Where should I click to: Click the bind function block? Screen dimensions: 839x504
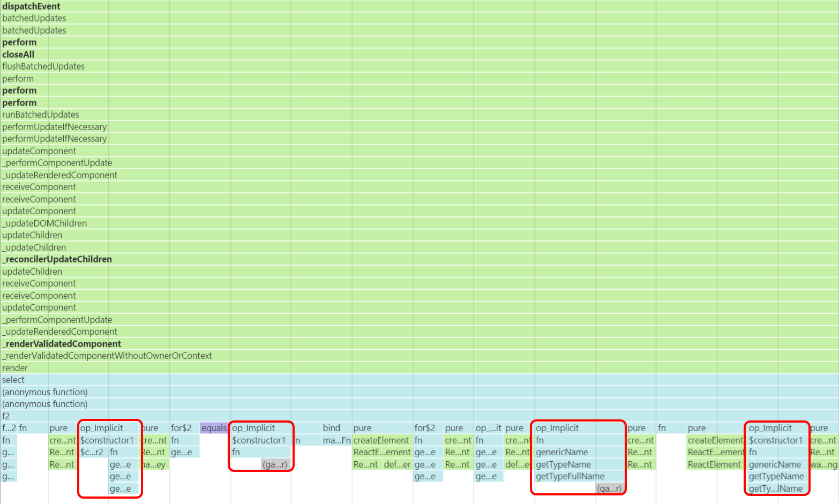pos(332,428)
